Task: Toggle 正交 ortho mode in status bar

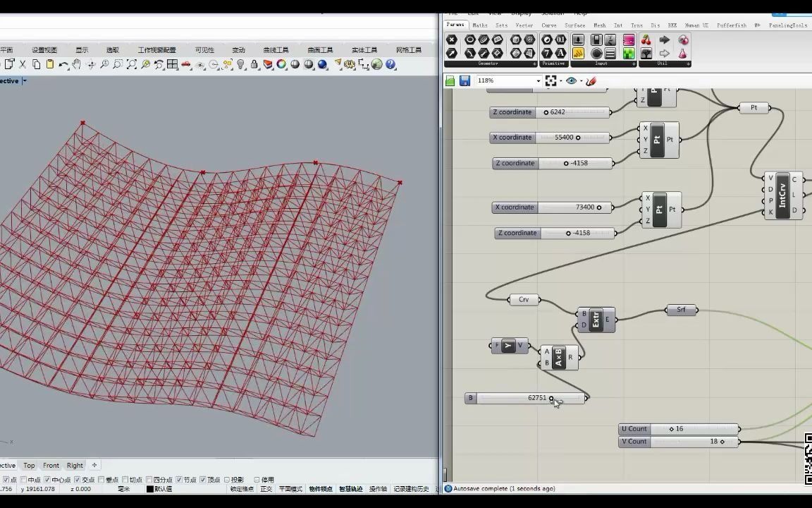Action: tap(266, 489)
